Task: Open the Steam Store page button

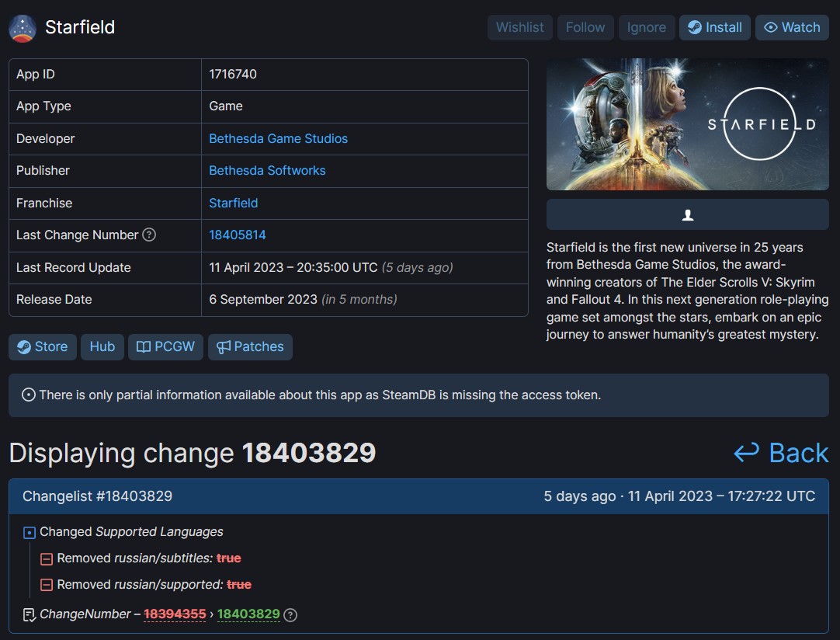Action: (43, 347)
